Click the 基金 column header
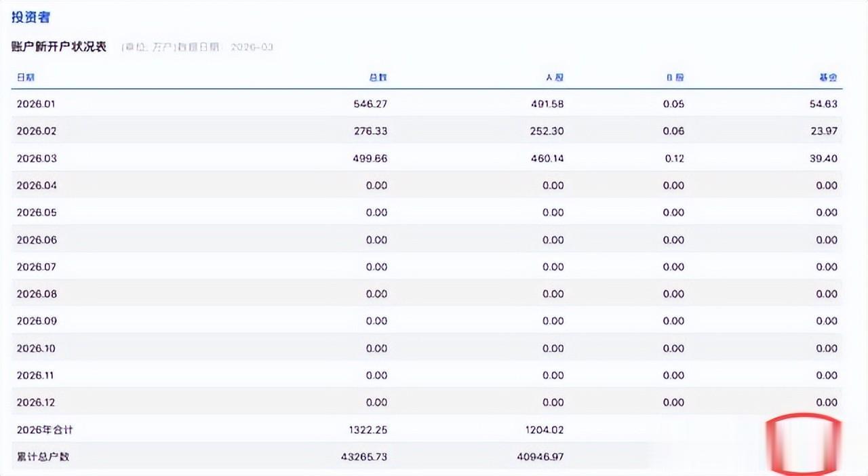The width and height of the screenshot is (868, 476). (828, 77)
